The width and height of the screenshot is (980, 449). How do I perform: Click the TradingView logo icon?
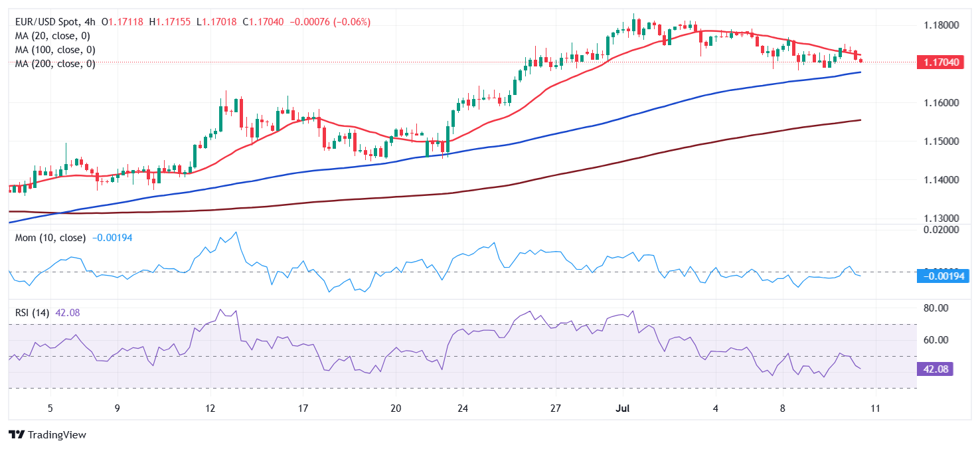click(17, 435)
